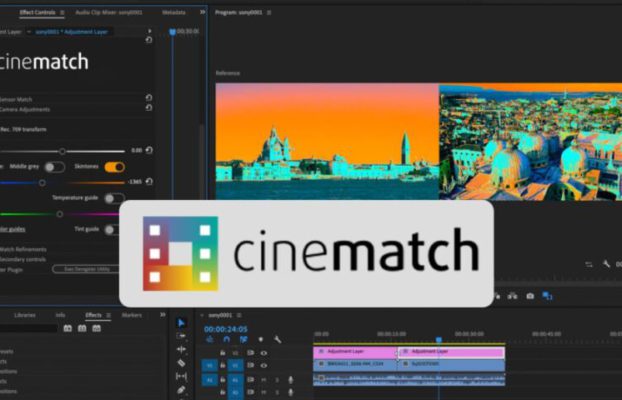Select the first Adjustment Layer clip
Viewport: 622px width, 400px height.
(x=355, y=352)
